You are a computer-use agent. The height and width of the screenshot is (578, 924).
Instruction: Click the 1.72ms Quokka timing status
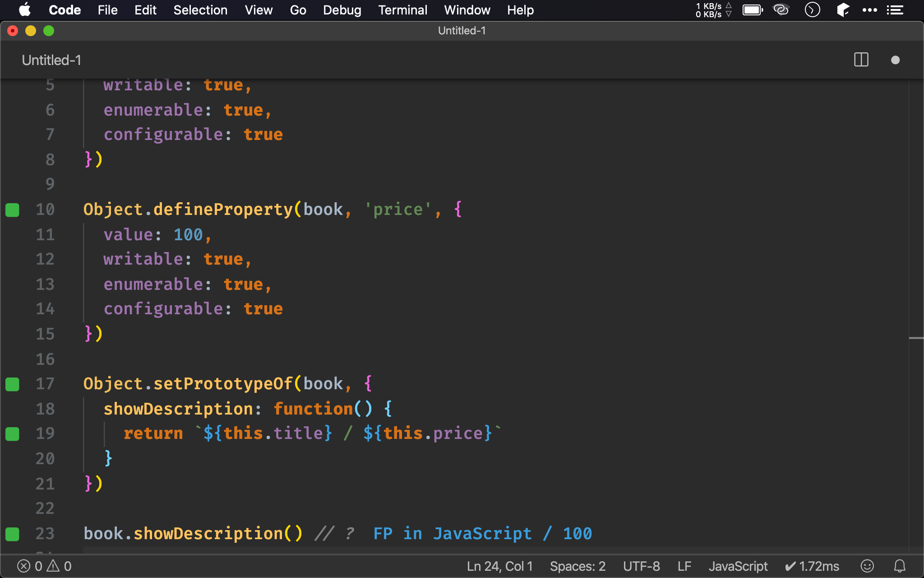[812, 566]
